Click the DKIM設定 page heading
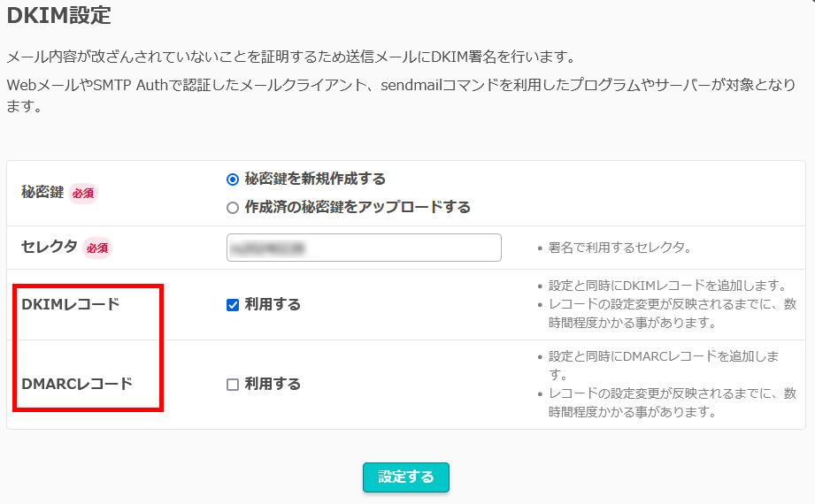 (58, 15)
